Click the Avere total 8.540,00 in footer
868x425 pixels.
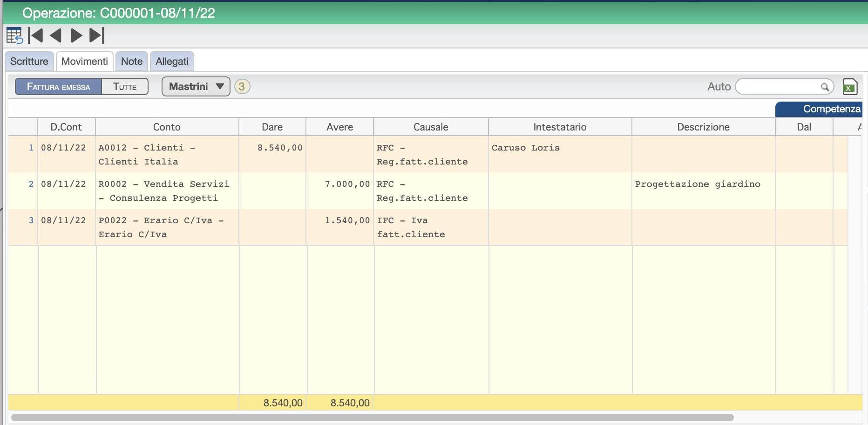click(350, 403)
